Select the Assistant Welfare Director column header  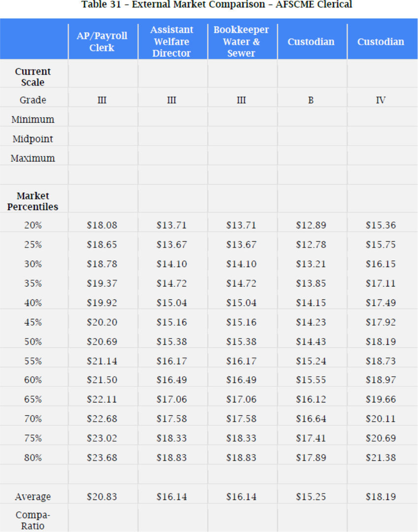[171, 42]
